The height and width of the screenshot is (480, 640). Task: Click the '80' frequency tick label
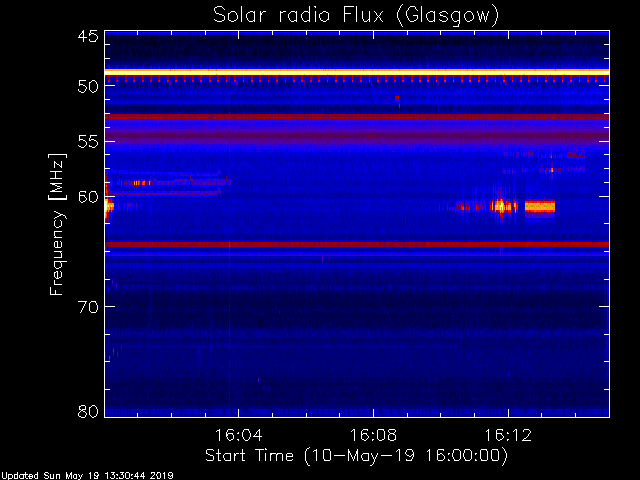pos(88,411)
